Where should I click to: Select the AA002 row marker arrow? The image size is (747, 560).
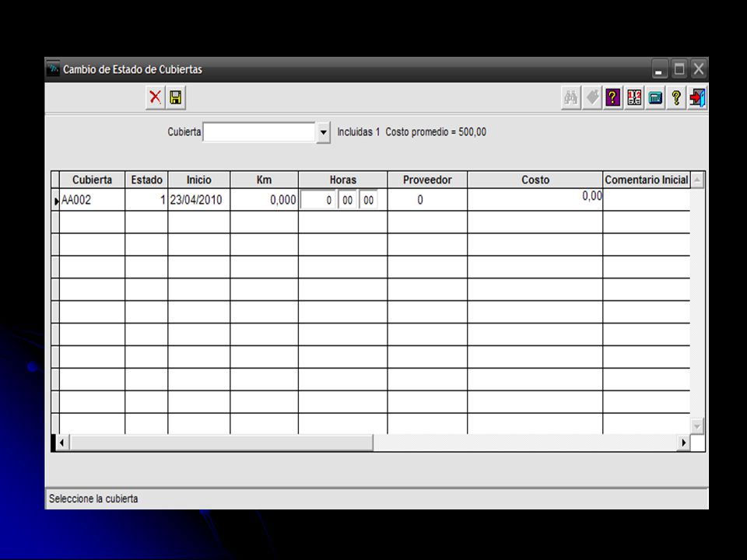(56, 201)
